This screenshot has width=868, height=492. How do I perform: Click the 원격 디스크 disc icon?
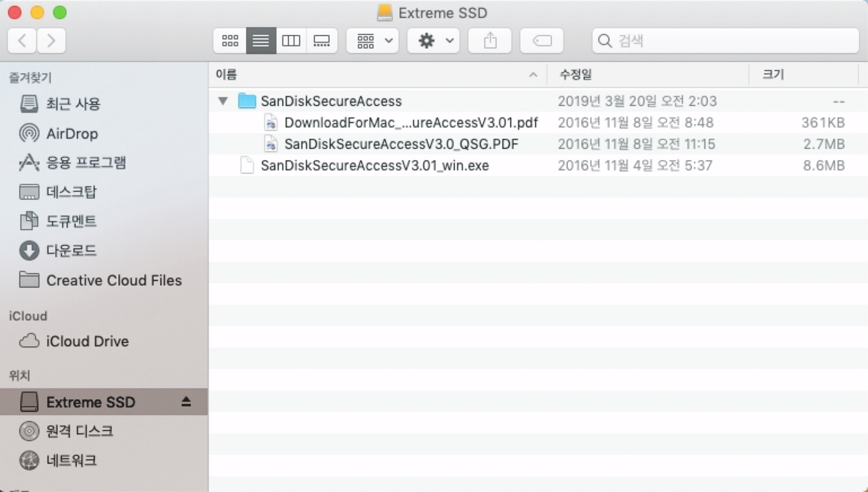(x=29, y=431)
